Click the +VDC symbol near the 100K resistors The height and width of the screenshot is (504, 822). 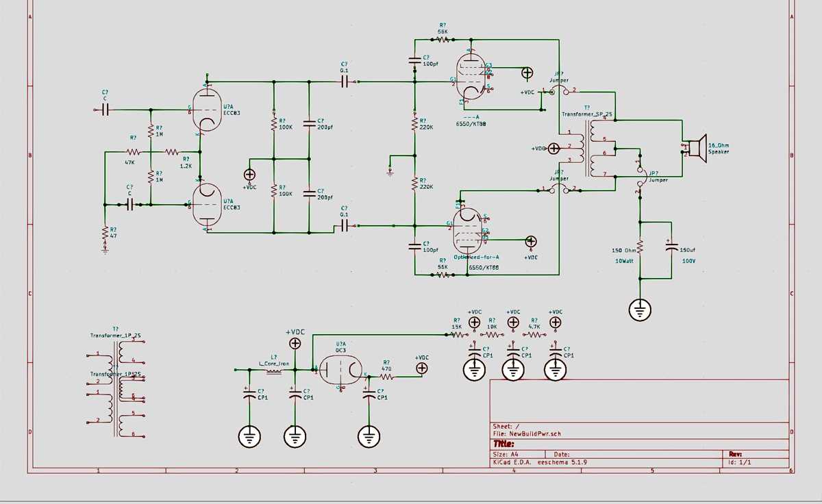point(250,175)
